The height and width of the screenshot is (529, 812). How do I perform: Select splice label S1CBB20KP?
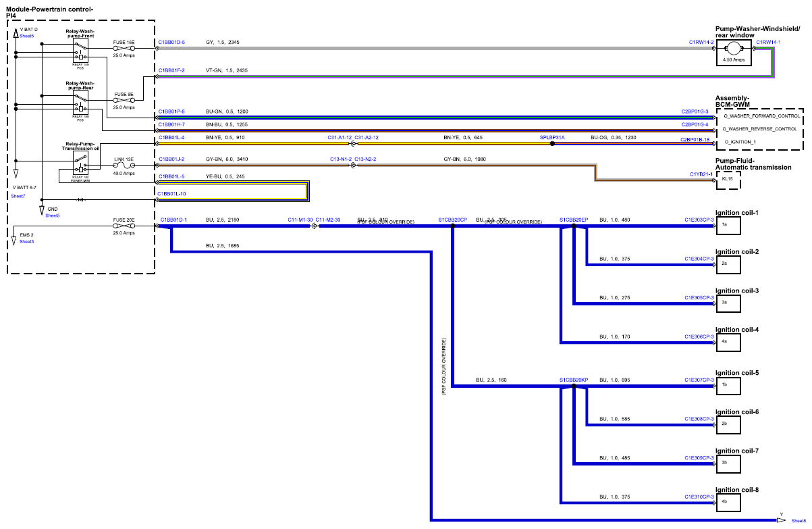point(574,380)
